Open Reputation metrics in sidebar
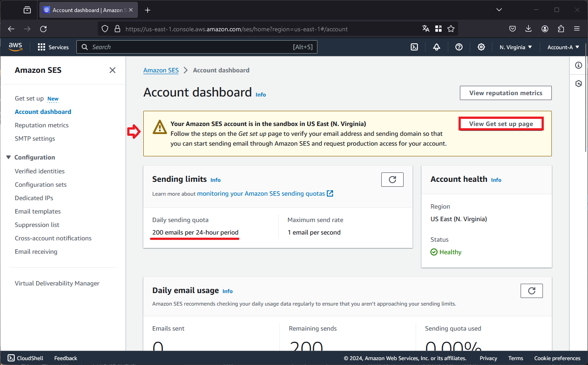Viewport: 588px width, 365px height. coord(42,125)
